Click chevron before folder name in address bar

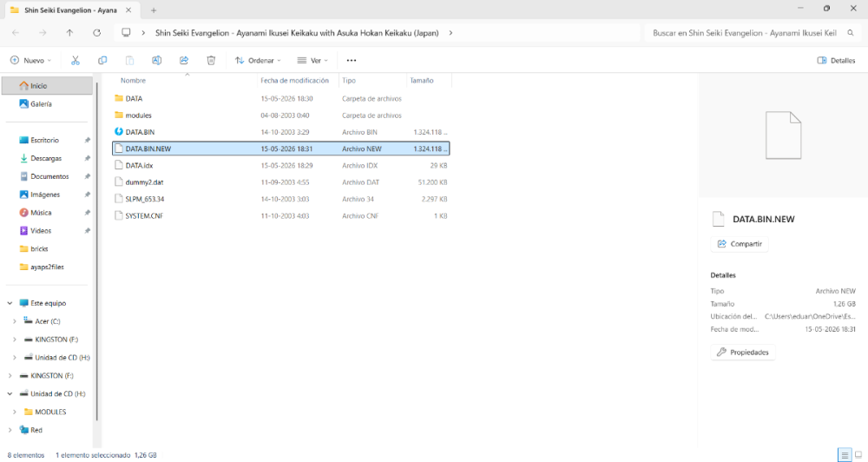[143, 33]
